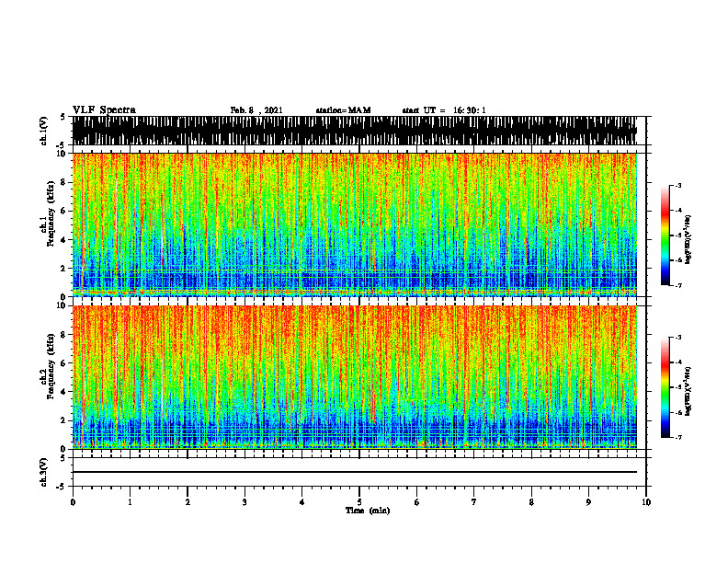Click the "station=MAM" header label
This screenshot has width=728, height=563.
point(343,110)
